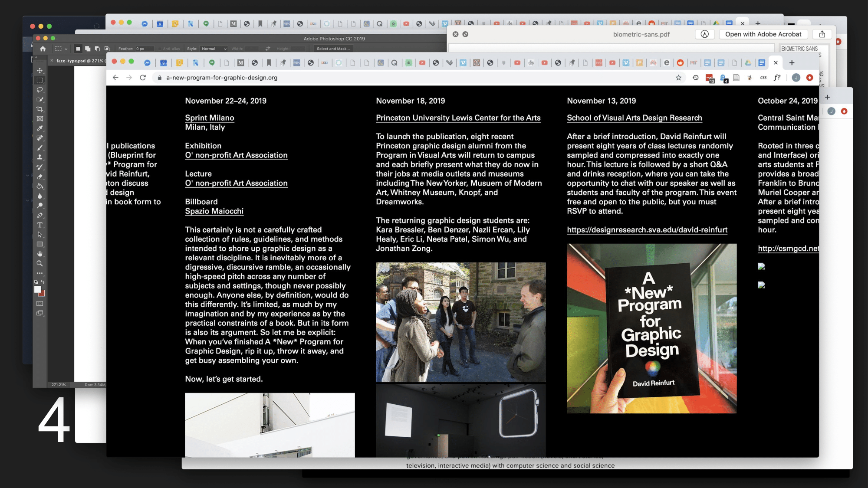Click the browser address bar URL
The width and height of the screenshot is (868, 488).
[x=222, y=78]
